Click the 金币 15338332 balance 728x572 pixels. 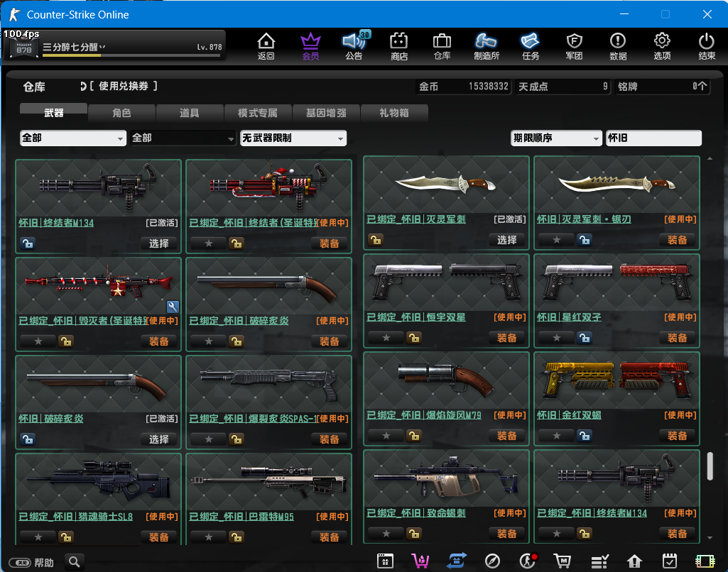point(463,87)
